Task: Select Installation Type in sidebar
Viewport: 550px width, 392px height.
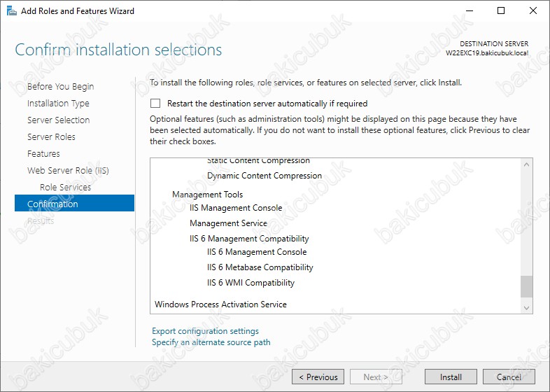Action: [58, 104]
